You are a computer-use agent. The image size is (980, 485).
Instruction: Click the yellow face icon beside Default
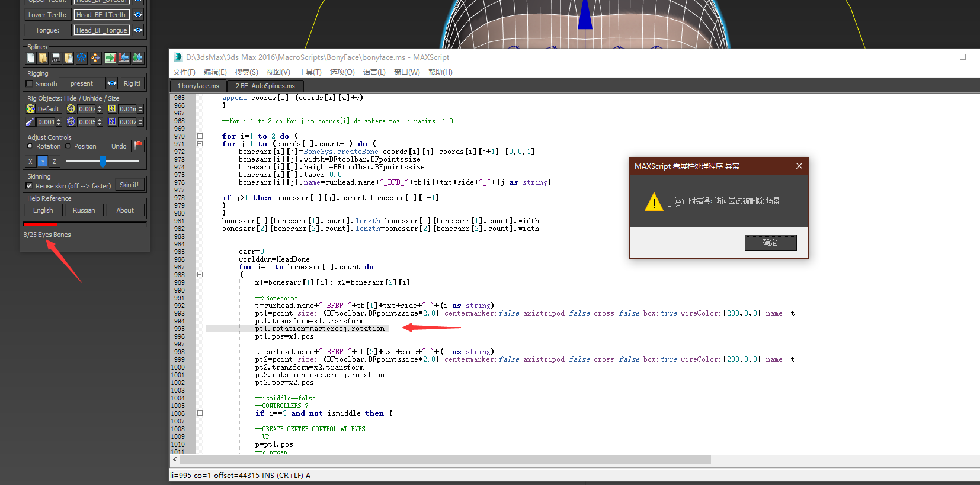[31, 109]
